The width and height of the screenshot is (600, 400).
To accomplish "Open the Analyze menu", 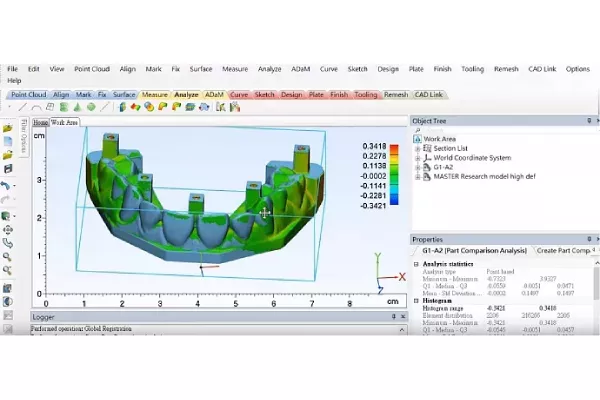I will click(269, 69).
